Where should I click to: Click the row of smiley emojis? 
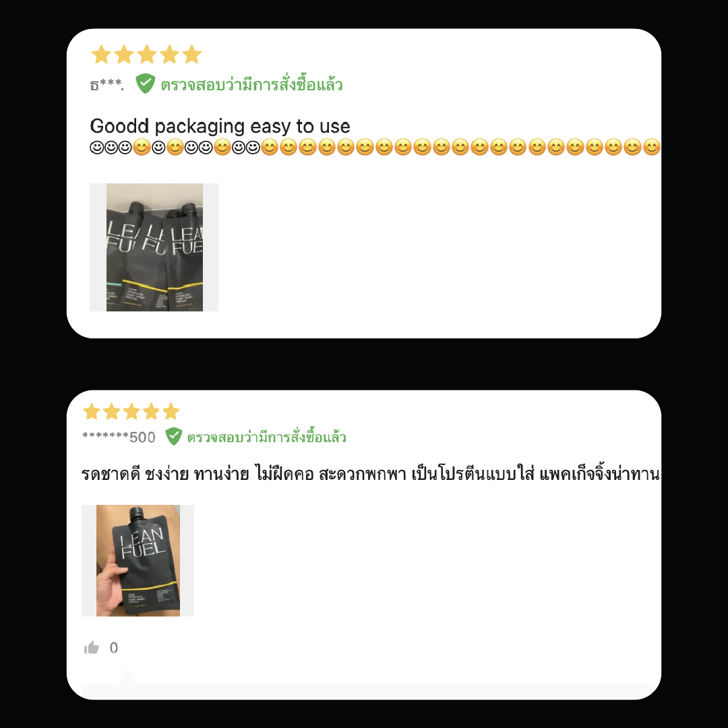tap(375, 147)
